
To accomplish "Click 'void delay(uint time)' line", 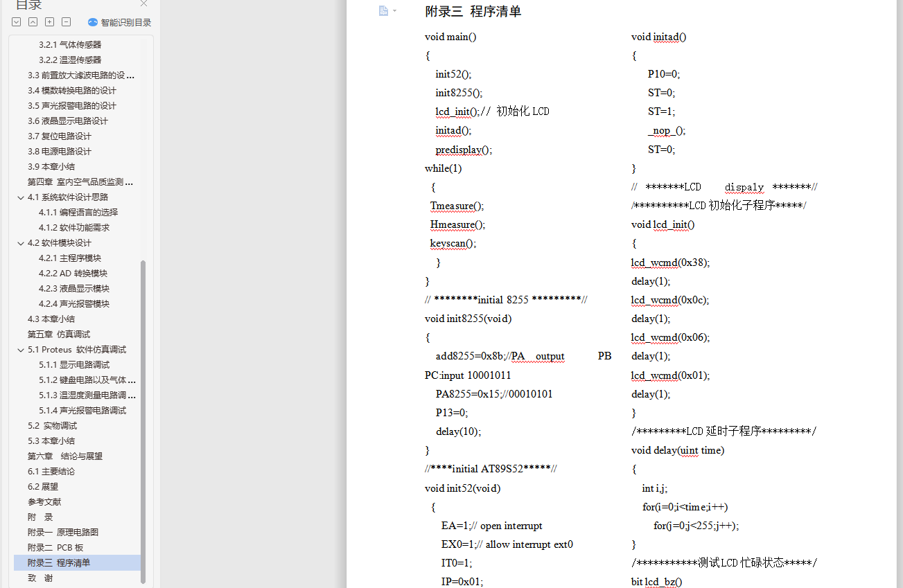I will (x=678, y=450).
